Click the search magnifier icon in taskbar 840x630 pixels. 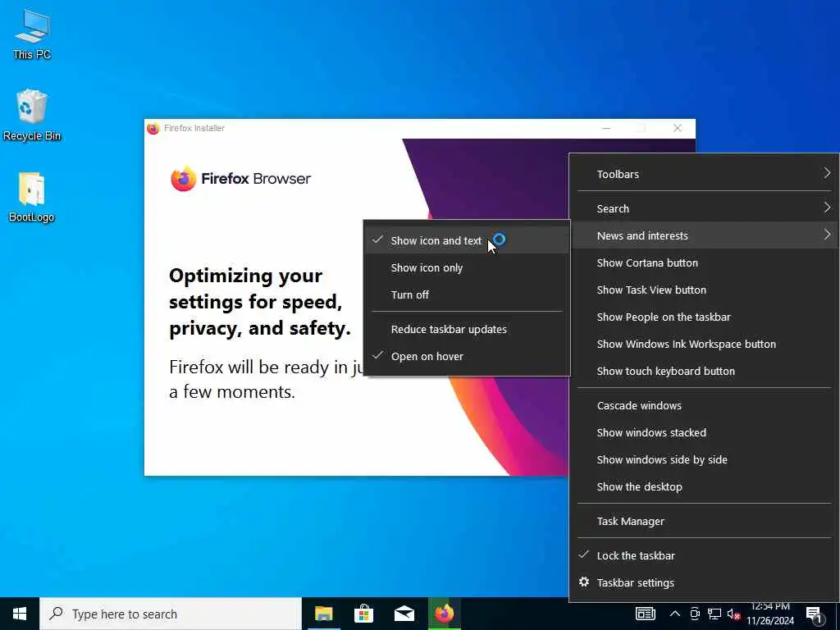tap(56, 614)
